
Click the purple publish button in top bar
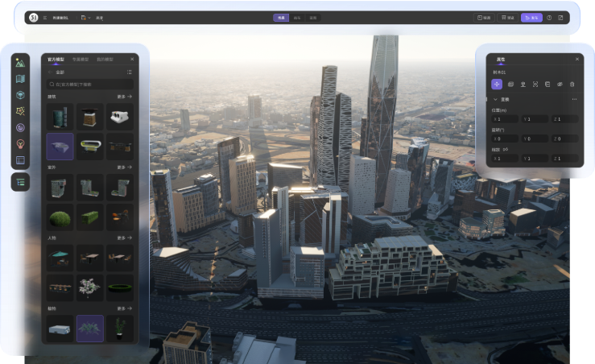tap(531, 17)
